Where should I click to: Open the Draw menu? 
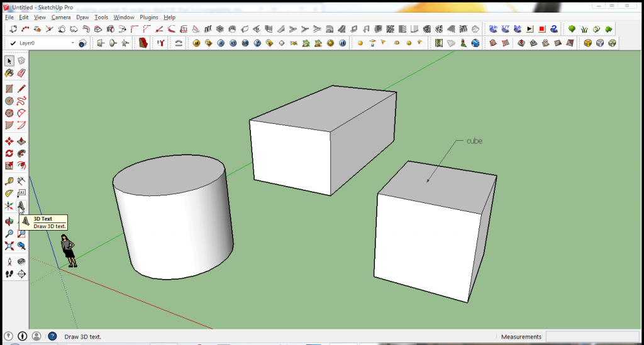click(82, 17)
